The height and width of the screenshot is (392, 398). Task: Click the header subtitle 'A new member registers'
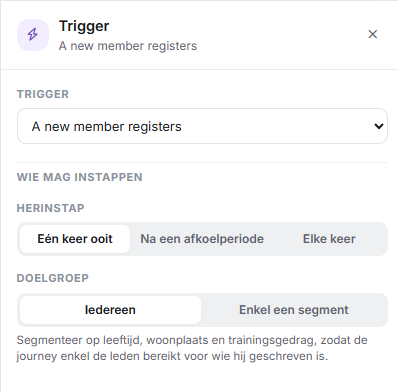click(128, 46)
